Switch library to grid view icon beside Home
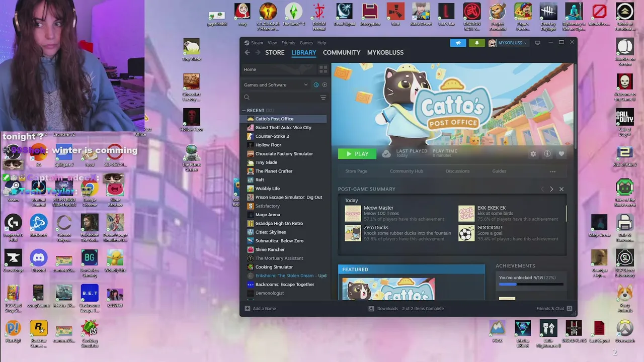 pos(323,69)
